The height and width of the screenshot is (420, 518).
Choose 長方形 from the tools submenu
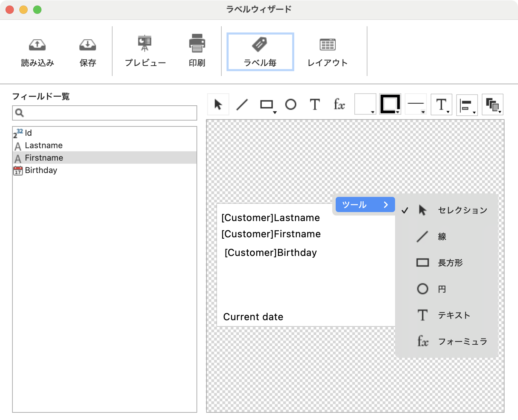coord(450,263)
